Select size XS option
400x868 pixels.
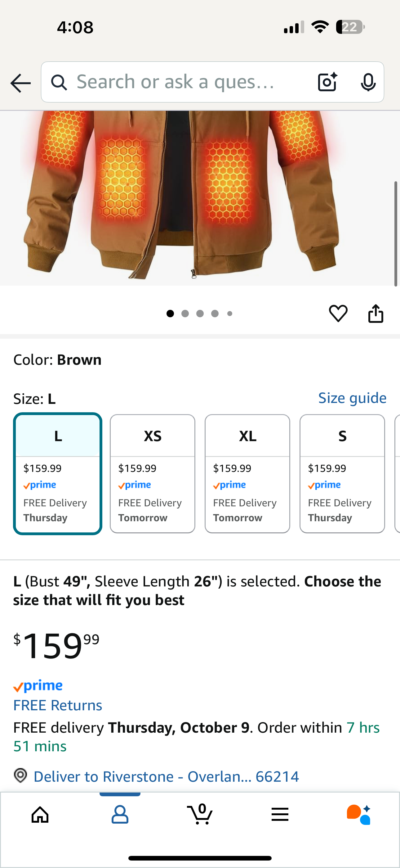pos(153,473)
